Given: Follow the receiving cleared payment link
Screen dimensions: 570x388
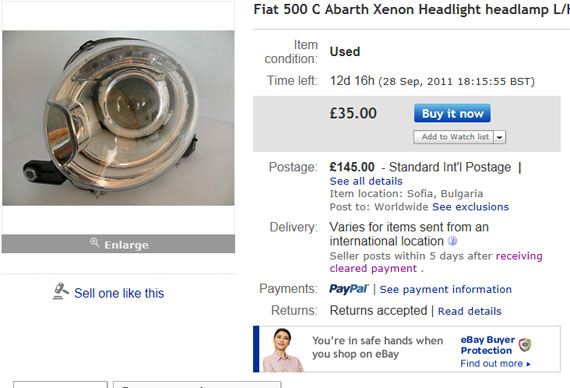Looking at the screenshot, I should tap(436, 262).
